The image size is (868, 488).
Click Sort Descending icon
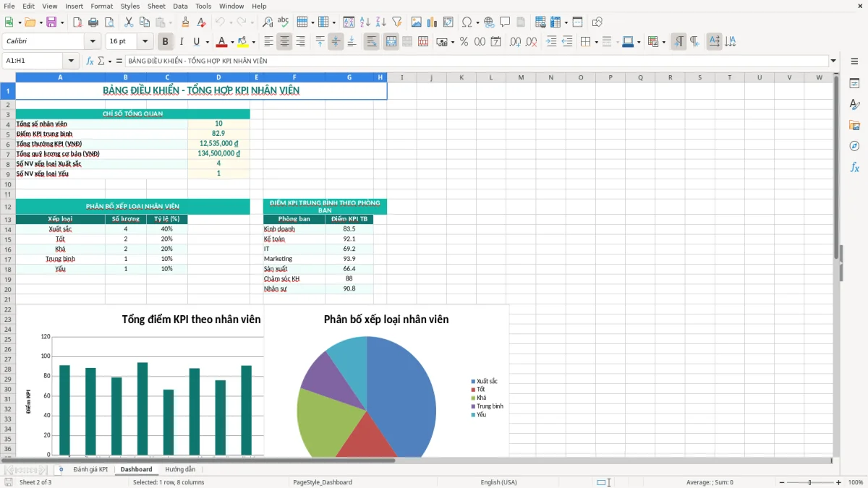381,22
